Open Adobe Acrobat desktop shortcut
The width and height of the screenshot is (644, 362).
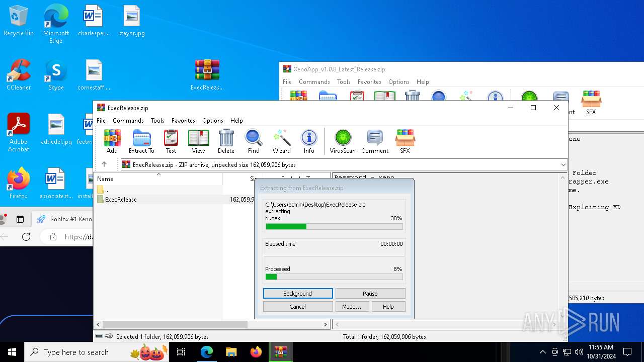point(19,133)
